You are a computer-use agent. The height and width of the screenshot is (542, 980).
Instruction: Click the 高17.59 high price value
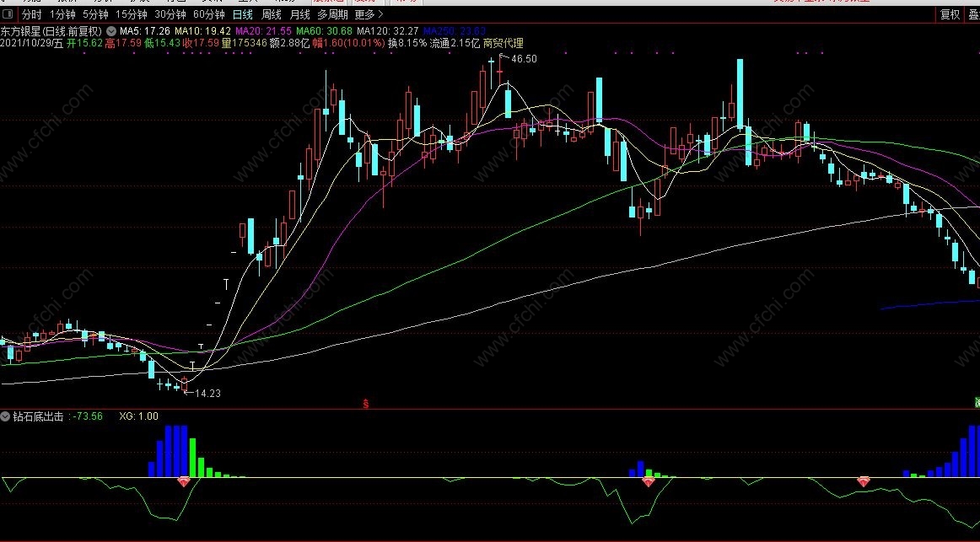pyautogui.click(x=123, y=43)
